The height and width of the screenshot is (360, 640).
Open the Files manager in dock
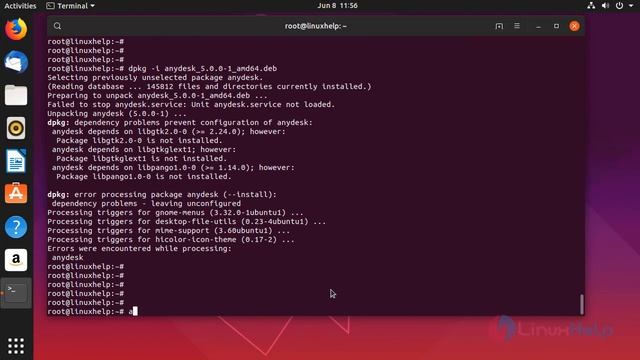pyautogui.click(x=16, y=95)
